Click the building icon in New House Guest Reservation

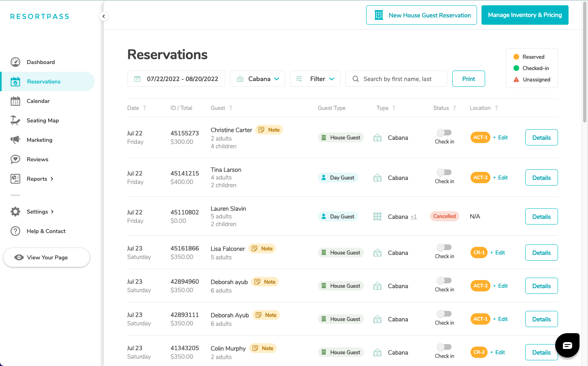tap(379, 15)
